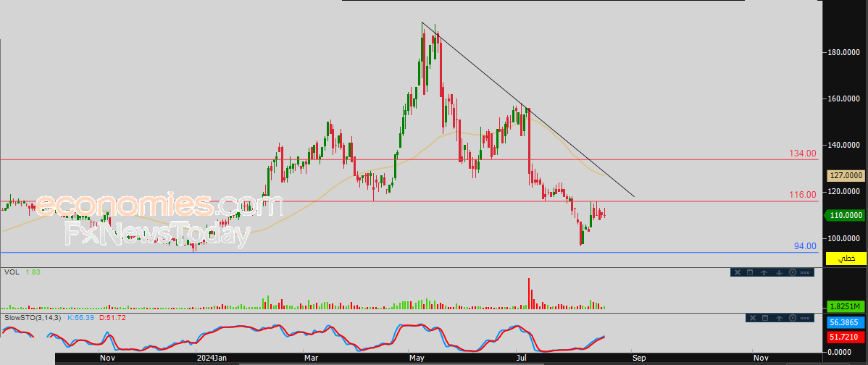Close the VOL indicator panel
This screenshot has width=868, height=365.
pos(737,272)
